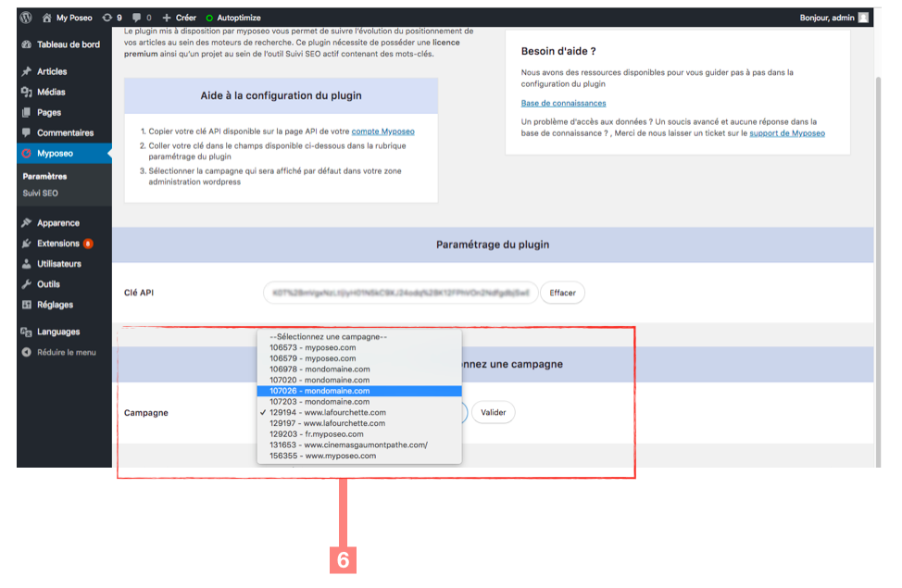Click the green Autoptimize status circle

tap(209, 19)
